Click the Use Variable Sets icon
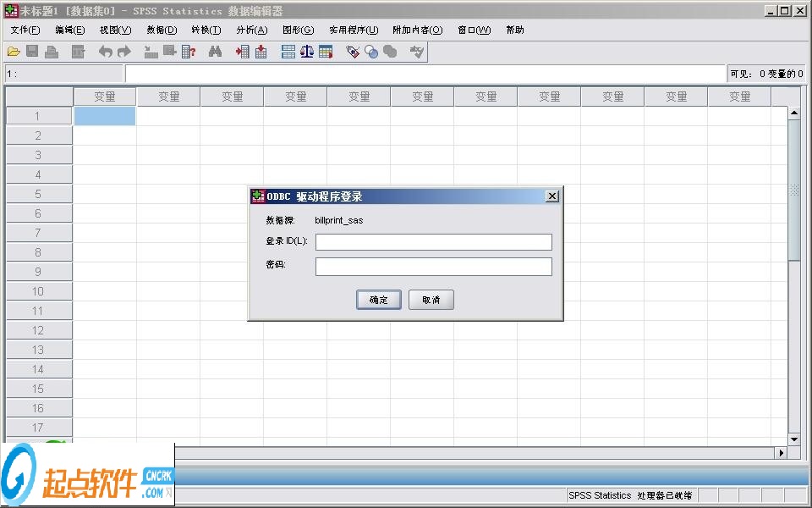The image size is (812, 508). tap(371, 52)
